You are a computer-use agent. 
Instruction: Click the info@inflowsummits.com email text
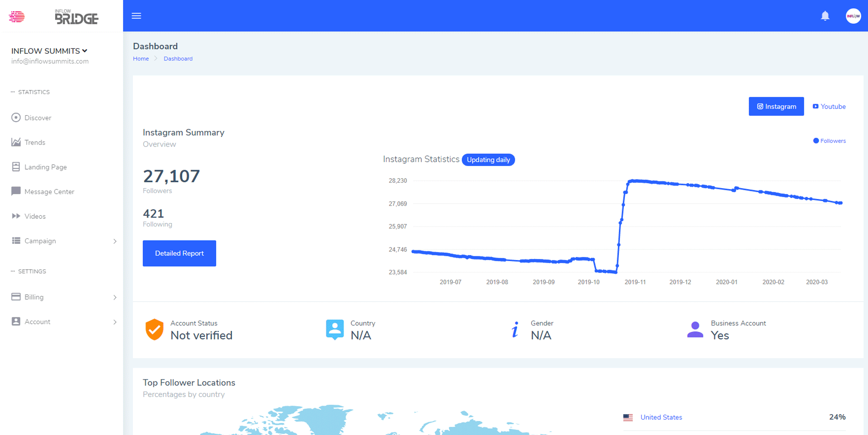(50, 61)
